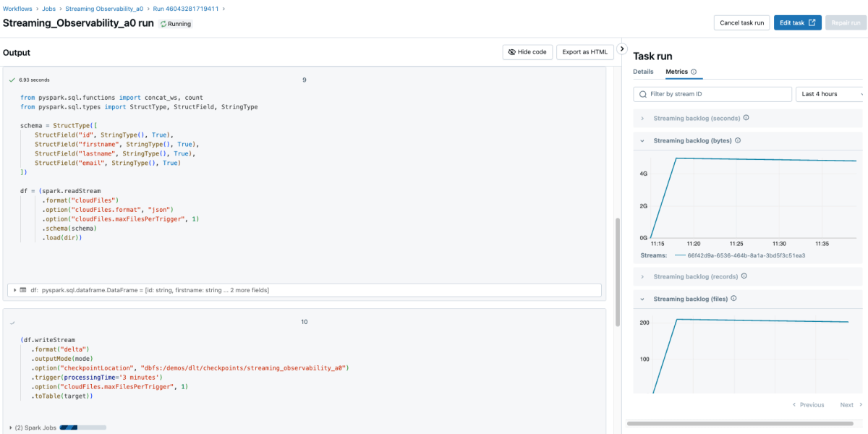Click the Cancel task run button
This screenshot has height=434, width=868.
coord(741,22)
